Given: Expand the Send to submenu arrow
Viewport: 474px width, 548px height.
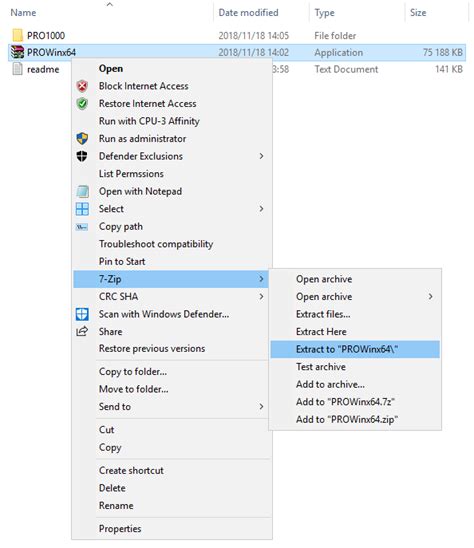Looking at the screenshot, I should (261, 406).
